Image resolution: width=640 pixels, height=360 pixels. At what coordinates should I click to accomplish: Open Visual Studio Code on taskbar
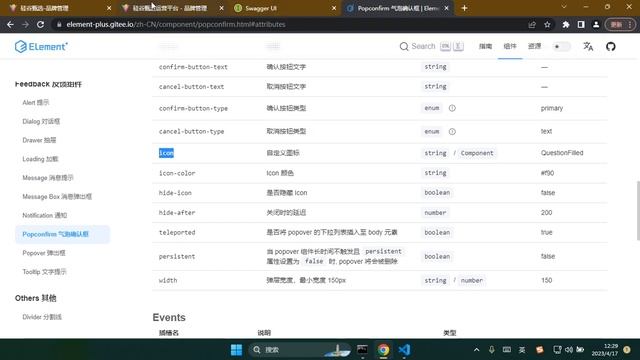[404, 350]
